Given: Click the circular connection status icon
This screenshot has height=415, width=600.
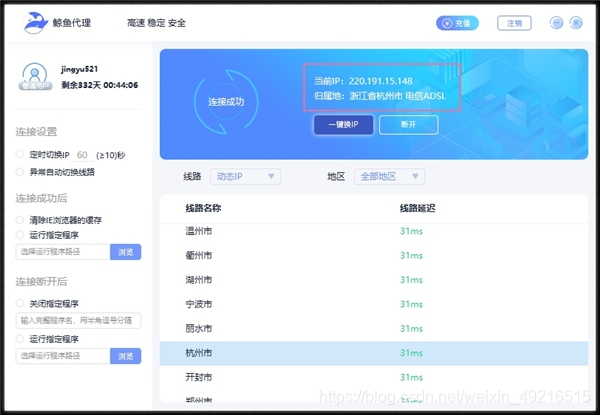Looking at the screenshot, I should pos(226,102).
